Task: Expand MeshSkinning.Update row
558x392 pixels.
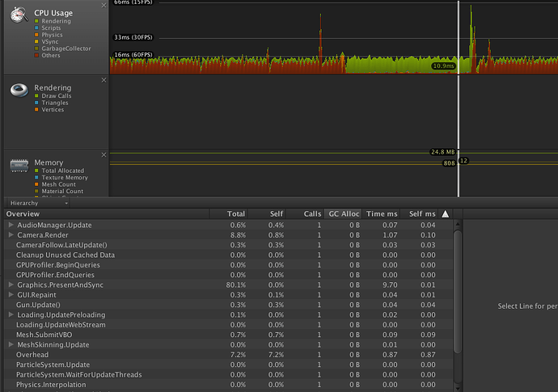Action: click(11, 344)
